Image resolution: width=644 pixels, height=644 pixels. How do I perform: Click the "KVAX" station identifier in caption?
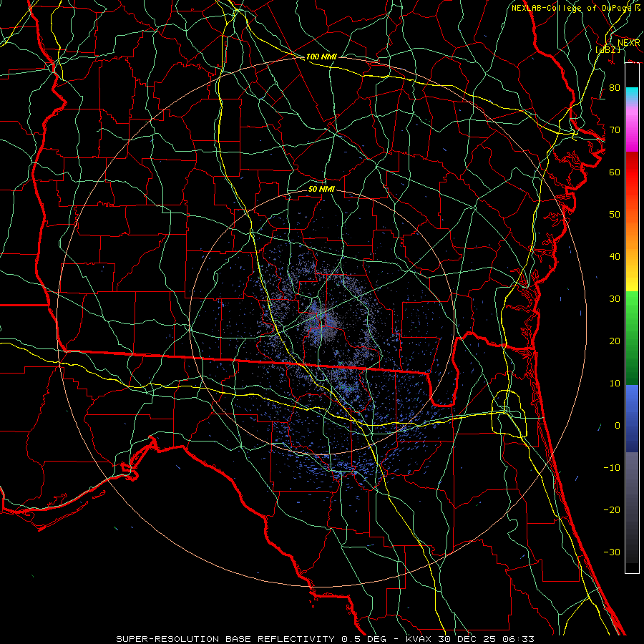click(x=419, y=639)
